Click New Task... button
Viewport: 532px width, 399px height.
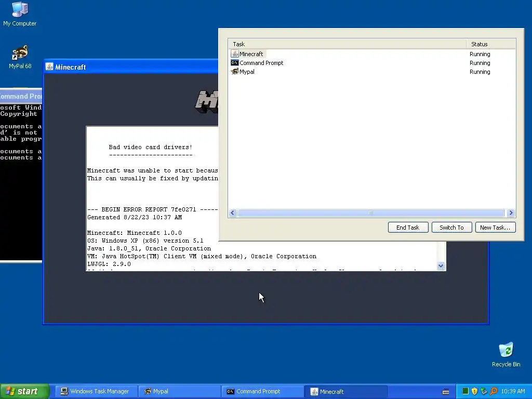tap(495, 228)
